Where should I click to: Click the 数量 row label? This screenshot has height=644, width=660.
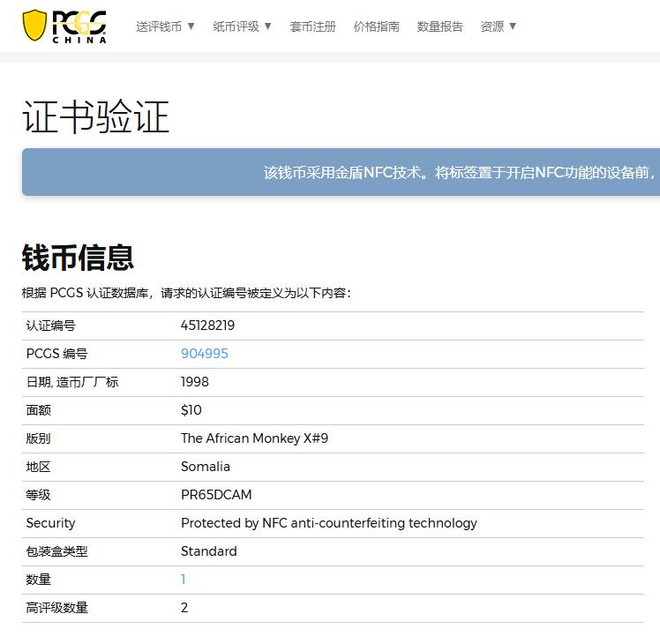click(x=38, y=580)
